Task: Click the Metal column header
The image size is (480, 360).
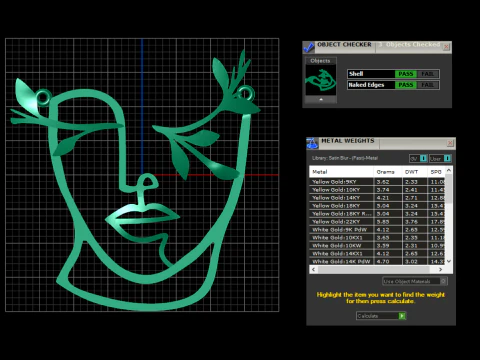Action: click(341, 172)
